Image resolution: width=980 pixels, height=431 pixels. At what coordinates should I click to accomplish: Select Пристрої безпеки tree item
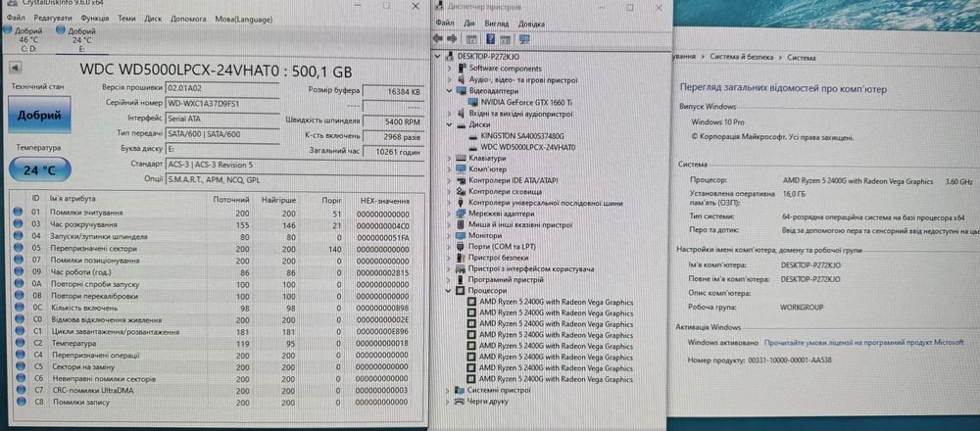500,258
